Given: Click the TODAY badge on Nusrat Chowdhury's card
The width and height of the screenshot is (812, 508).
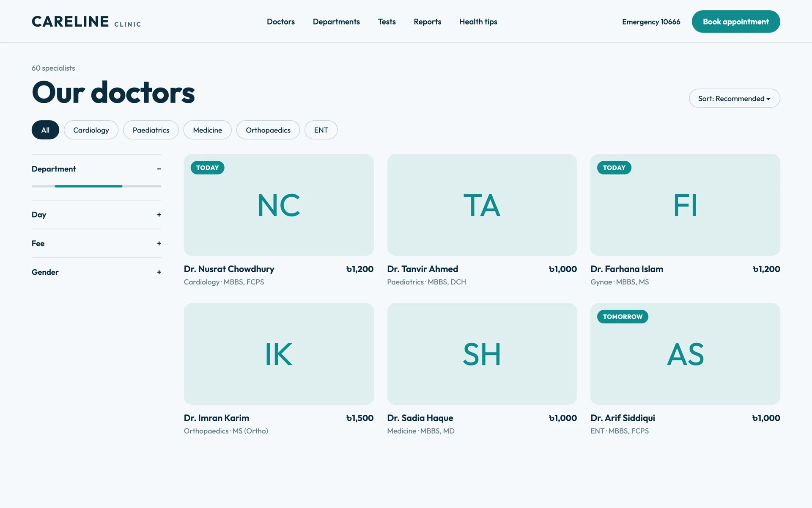Looking at the screenshot, I should (208, 168).
